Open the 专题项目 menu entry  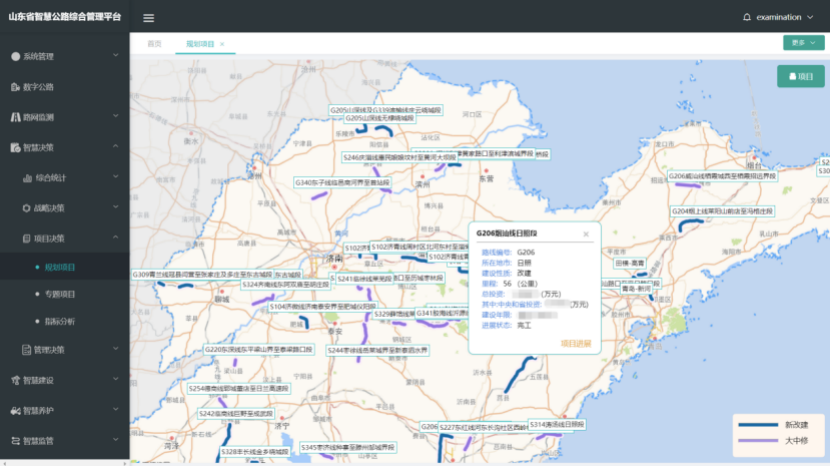pos(65,294)
